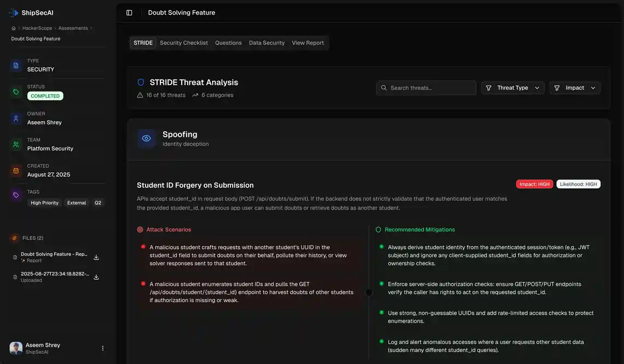Click the Spoofing eye icon
This screenshot has width=624, height=364.
pos(147,138)
